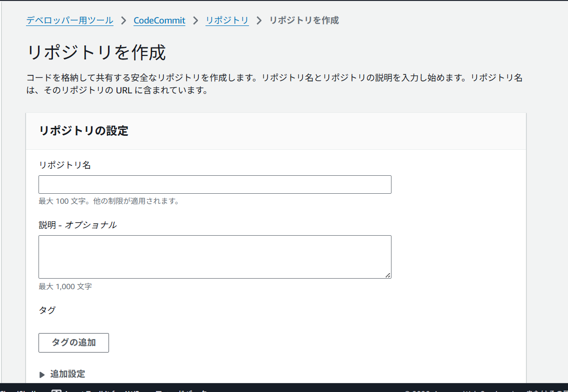Image resolution: width=568 pixels, height=392 pixels.
Task: Click the リポジトリを作成 page heading
Action: tap(96, 53)
